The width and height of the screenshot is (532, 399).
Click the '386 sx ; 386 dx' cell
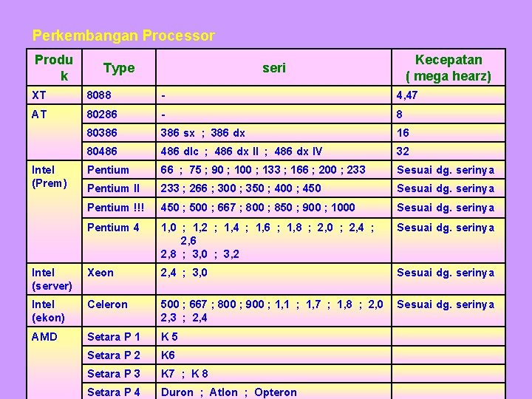point(274,133)
